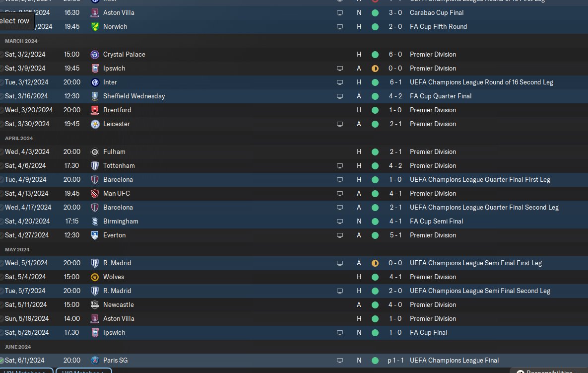Viewport: 588px width, 373px height.
Task: Toggle the select checkbox on Sat 5/4/2024 row
Action: click(1, 277)
